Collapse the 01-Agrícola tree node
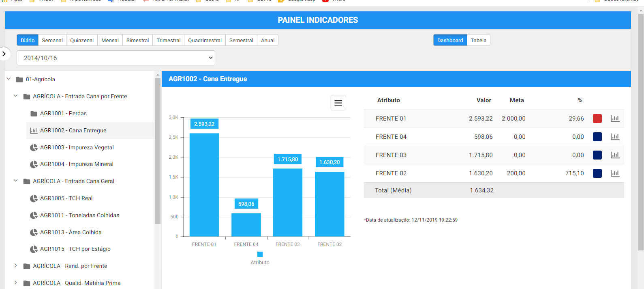 pos(9,79)
